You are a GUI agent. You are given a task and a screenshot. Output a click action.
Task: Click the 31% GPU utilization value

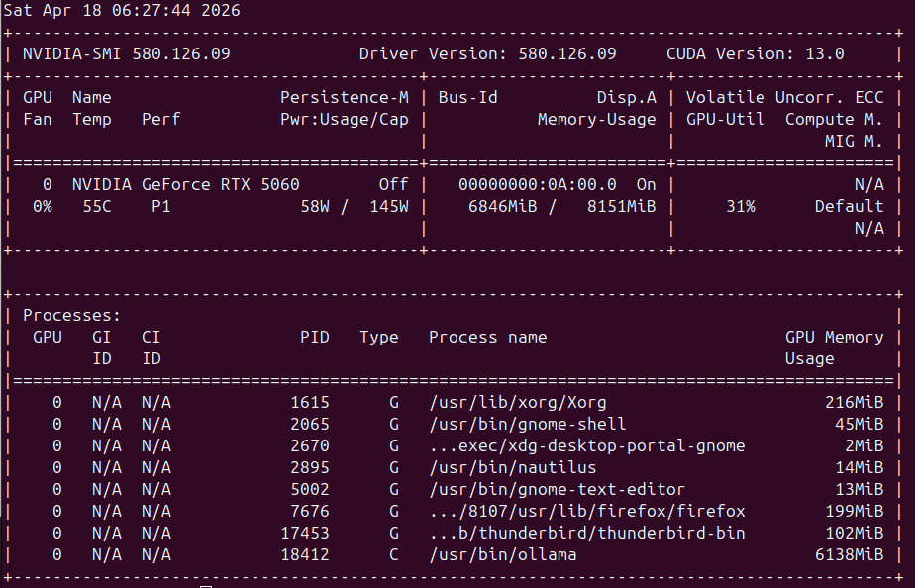coord(740,206)
